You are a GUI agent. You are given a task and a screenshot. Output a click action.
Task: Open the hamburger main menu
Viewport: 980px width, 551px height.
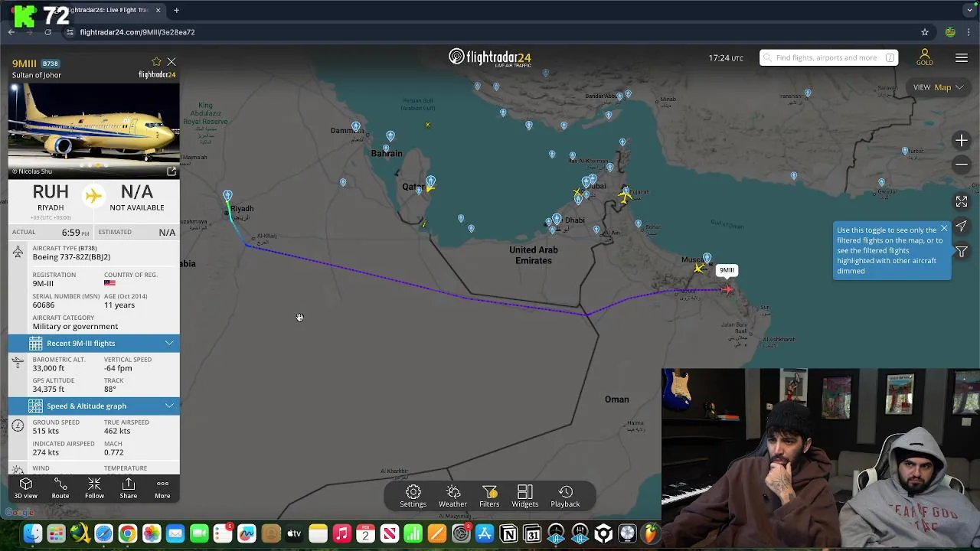tap(962, 58)
